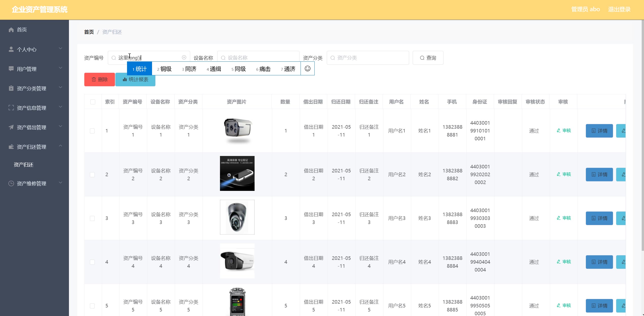This screenshot has width=644, height=316.
Task: Collapse the 资产归还管理 menu chevron
Action: click(60, 146)
